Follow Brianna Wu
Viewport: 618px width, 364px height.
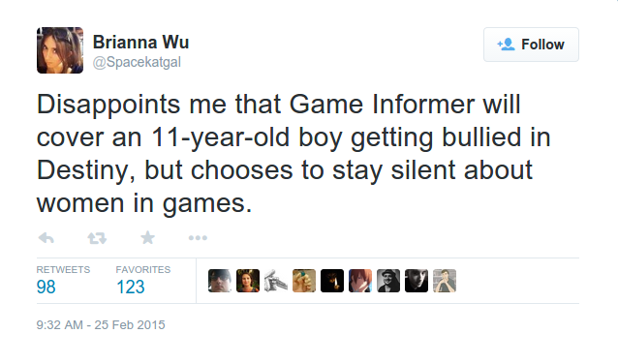tap(531, 45)
